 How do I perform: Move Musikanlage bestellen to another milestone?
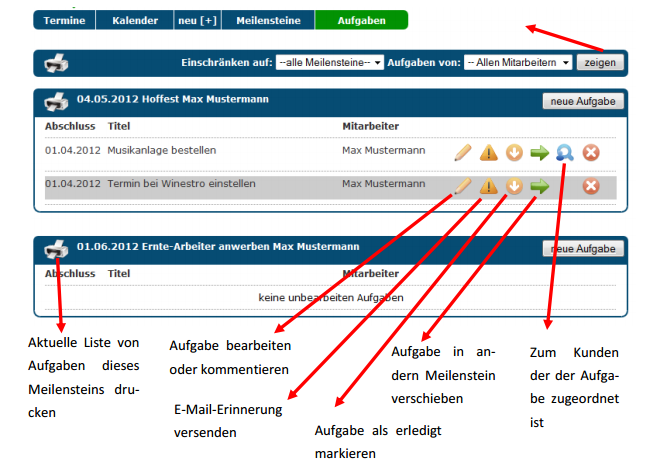click(540, 153)
